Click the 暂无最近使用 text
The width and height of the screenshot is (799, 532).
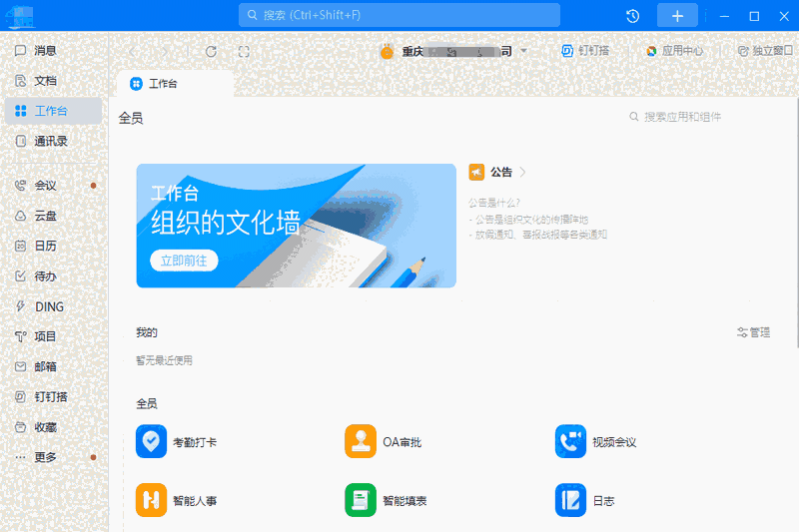click(164, 360)
